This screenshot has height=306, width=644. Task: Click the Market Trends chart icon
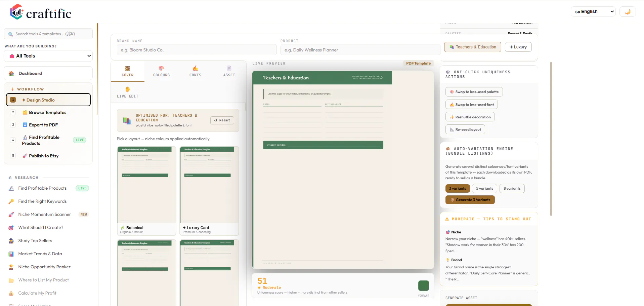(11, 254)
